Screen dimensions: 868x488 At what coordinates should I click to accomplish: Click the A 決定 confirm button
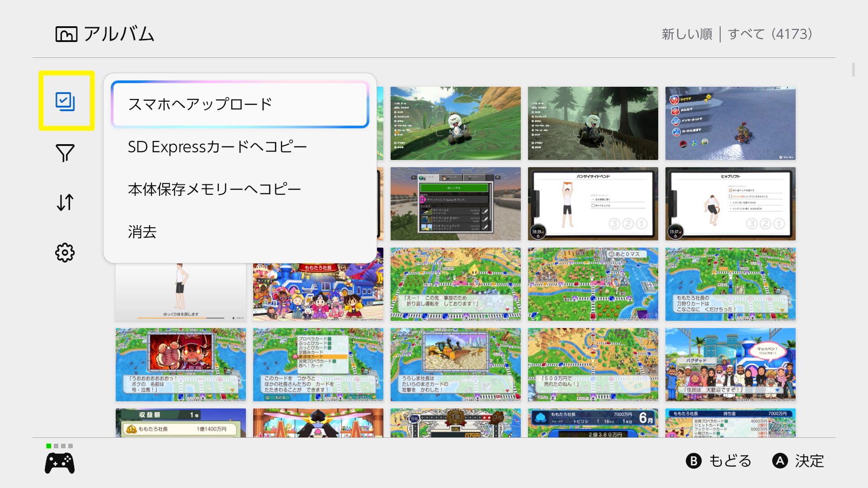798,461
